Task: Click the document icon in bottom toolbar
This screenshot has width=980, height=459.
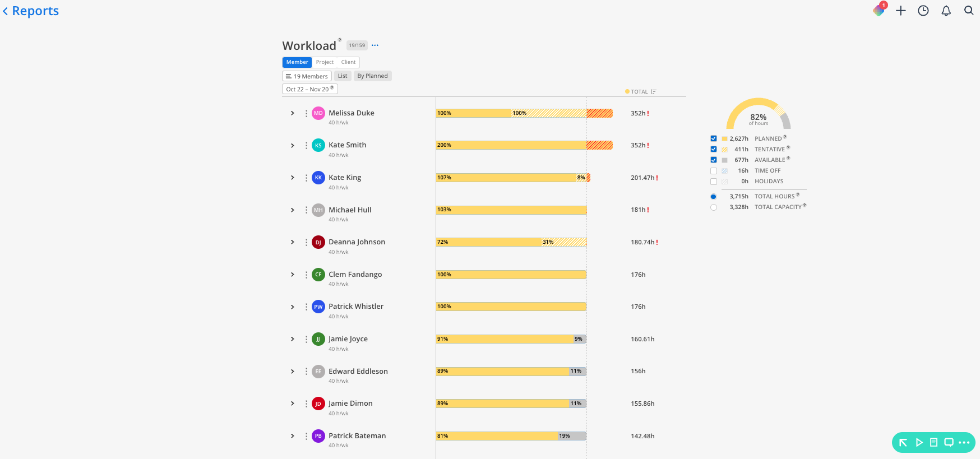Action: (x=933, y=443)
